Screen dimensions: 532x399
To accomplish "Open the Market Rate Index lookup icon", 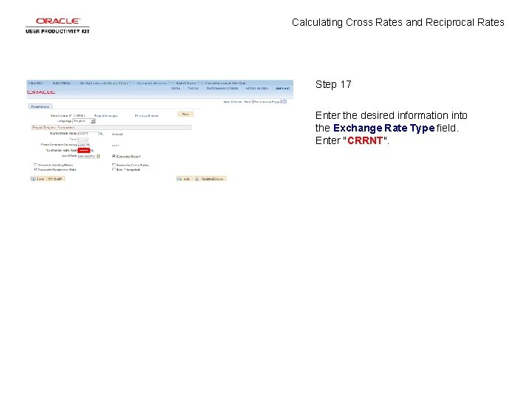I will point(100,134).
